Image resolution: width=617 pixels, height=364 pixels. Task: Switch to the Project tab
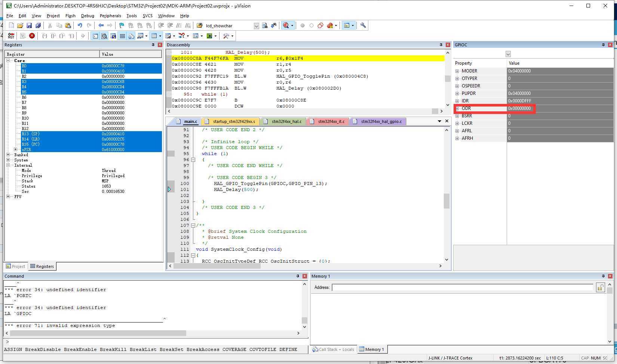click(15, 266)
